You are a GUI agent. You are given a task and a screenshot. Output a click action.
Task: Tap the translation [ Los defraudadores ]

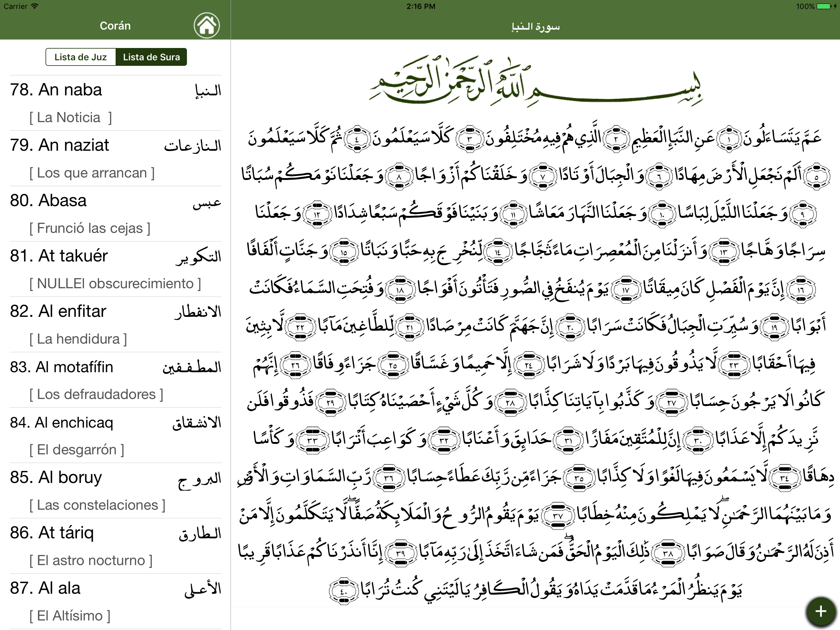96,395
